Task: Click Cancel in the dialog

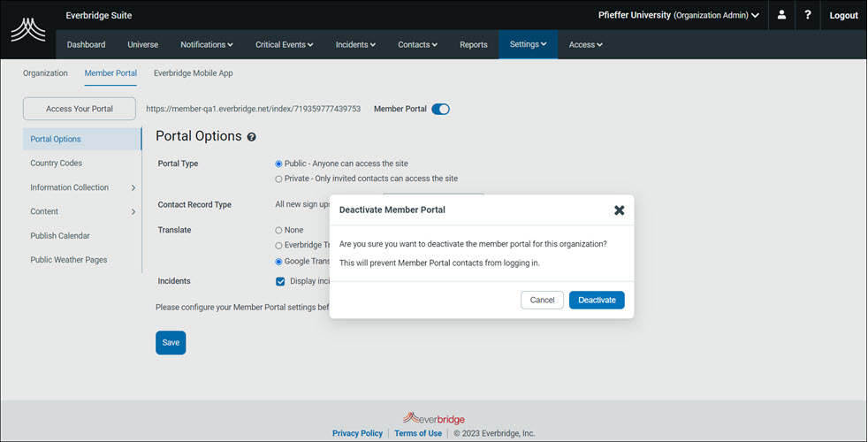Action: [542, 301]
